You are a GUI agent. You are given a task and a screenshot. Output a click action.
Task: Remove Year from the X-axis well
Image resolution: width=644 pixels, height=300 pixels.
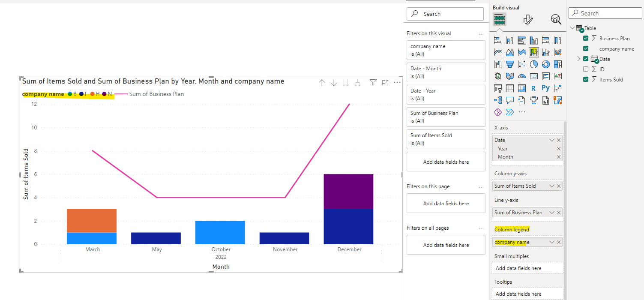(559, 149)
